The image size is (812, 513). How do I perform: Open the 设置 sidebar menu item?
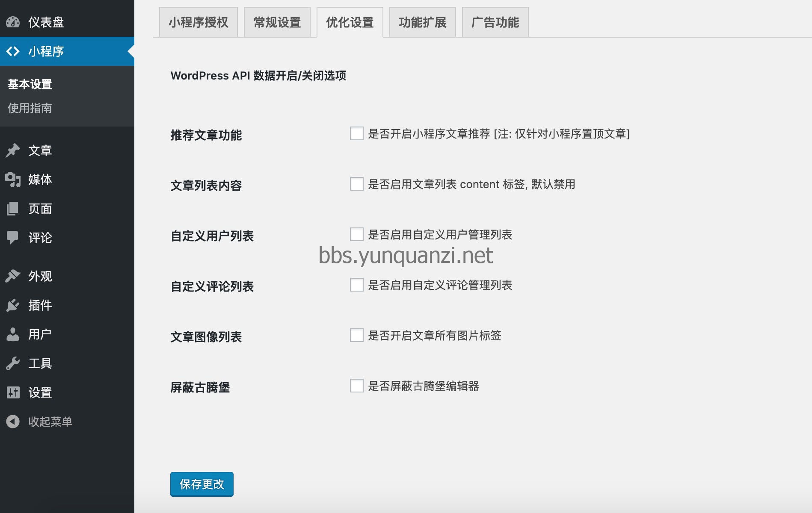pos(40,392)
